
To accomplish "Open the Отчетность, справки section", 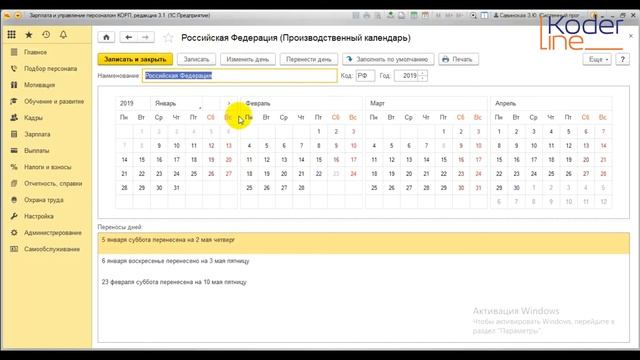I will click(53, 183).
